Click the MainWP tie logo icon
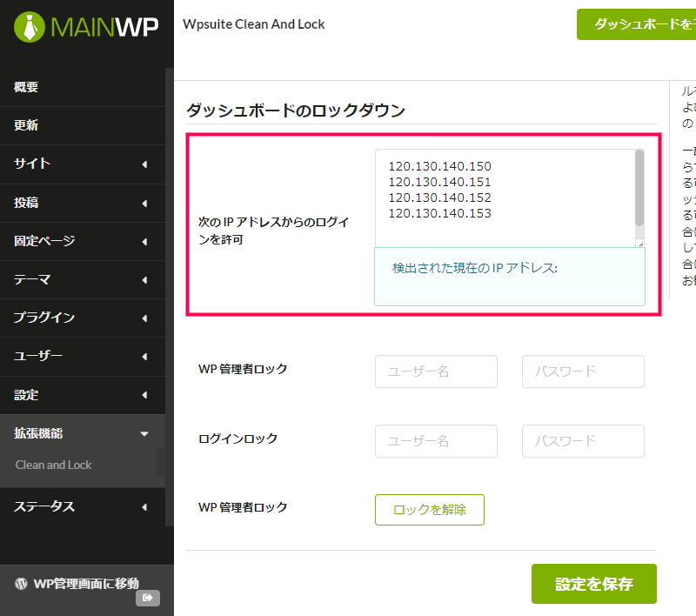The width and height of the screenshot is (696, 616). coord(30,27)
